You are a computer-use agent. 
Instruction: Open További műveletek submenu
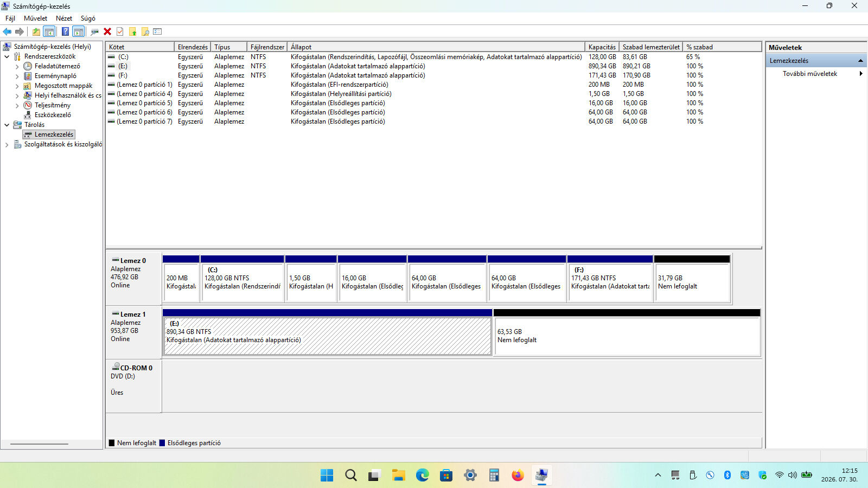pos(816,74)
